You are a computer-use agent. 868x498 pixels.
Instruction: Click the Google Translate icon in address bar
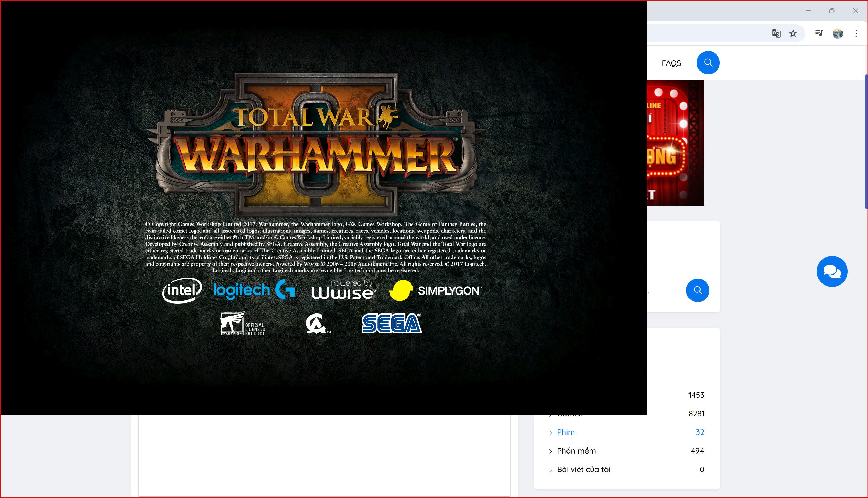pos(776,33)
